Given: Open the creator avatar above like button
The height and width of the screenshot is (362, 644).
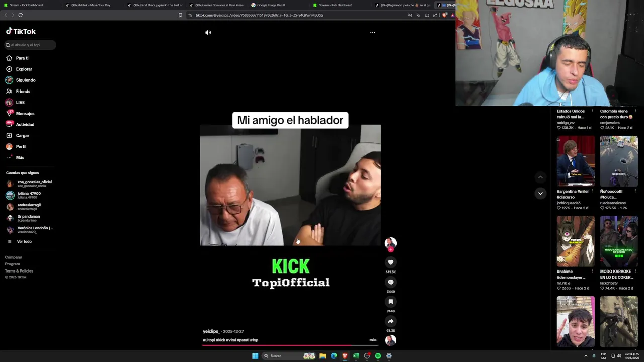Looking at the screenshot, I should coord(391,243).
